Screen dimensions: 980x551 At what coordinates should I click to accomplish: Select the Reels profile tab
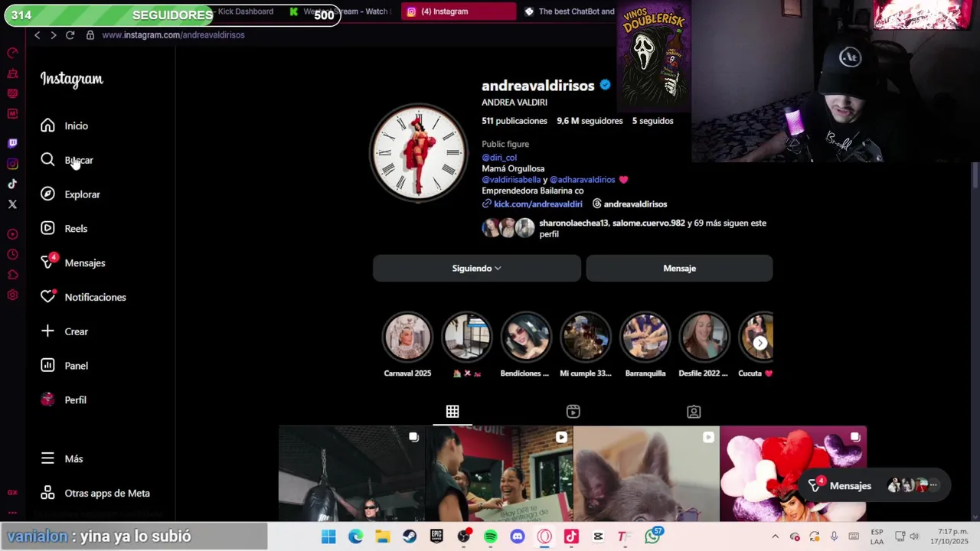click(x=573, y=412)
